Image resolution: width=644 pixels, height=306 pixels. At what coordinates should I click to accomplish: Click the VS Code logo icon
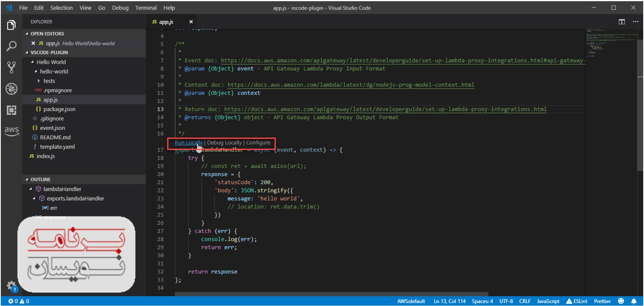(9, 8)
